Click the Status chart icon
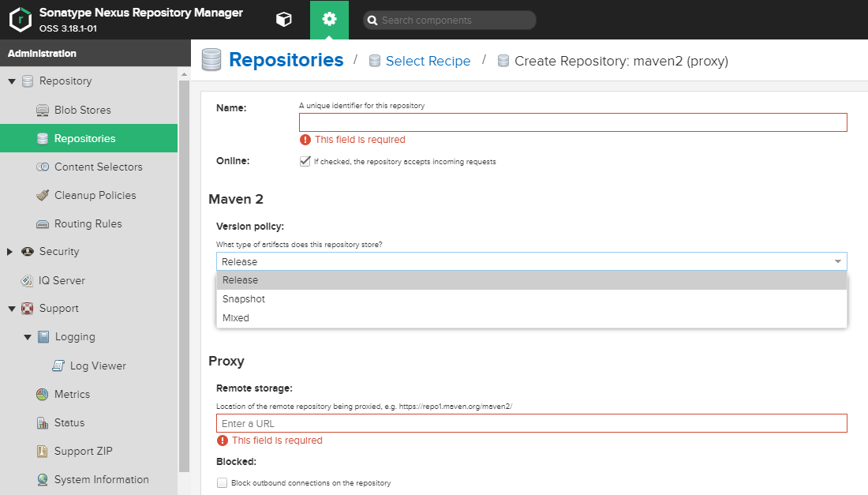The width and height of the screenshot is (868, 495). (x=43, y=423)
